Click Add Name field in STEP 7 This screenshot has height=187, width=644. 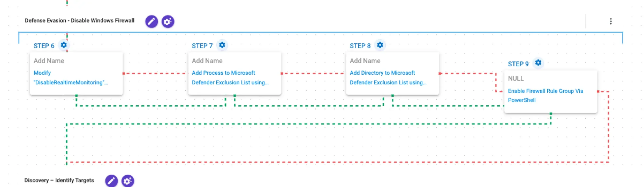pos(207,61)
